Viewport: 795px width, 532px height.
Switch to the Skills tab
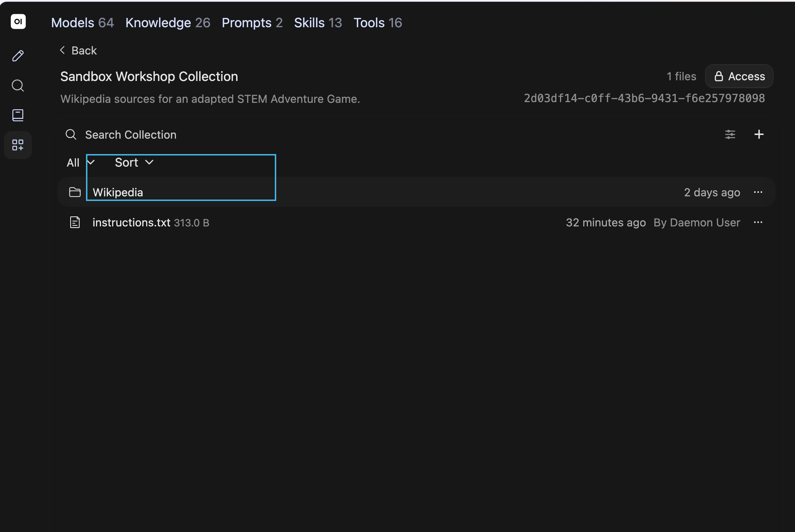point(318,23)
